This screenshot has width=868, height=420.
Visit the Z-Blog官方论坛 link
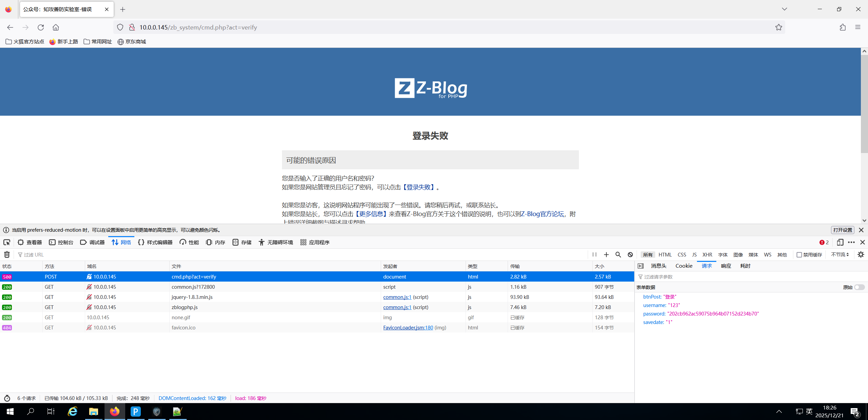coord(542,214)
